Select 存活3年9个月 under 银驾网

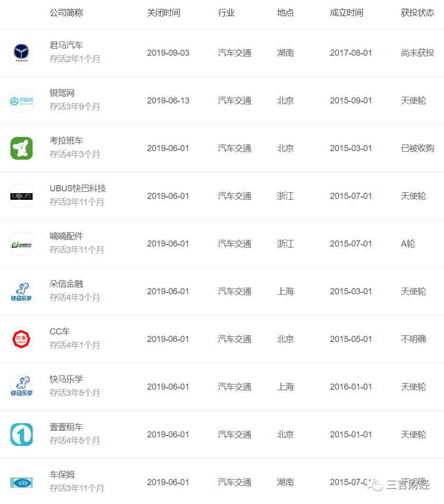tap(75, 106)
